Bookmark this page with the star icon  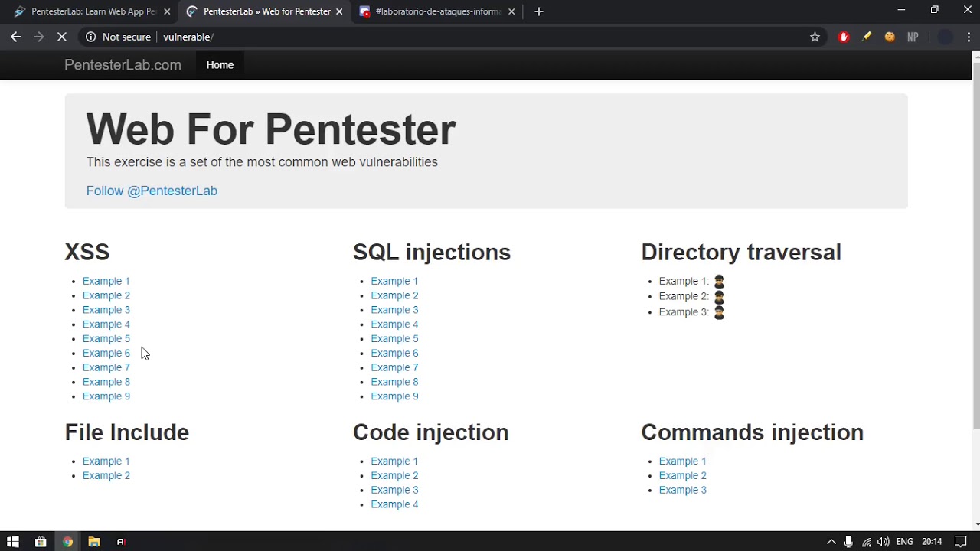coord(815,37)
